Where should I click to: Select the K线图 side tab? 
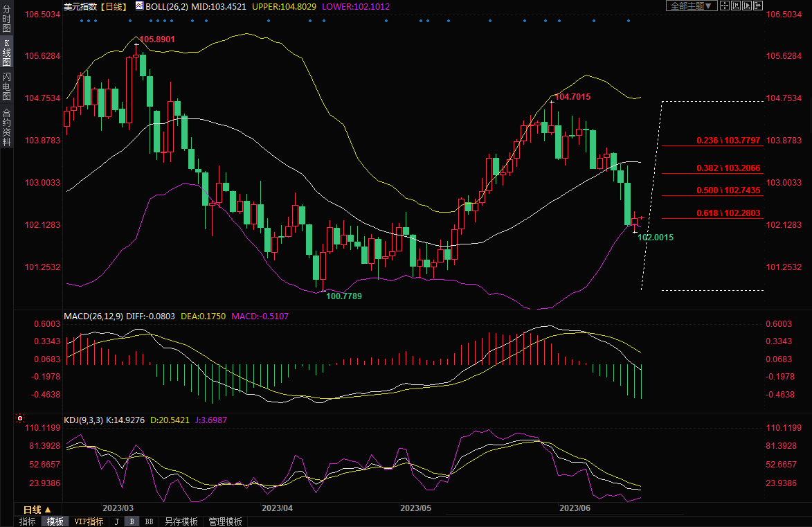[6, 53]
